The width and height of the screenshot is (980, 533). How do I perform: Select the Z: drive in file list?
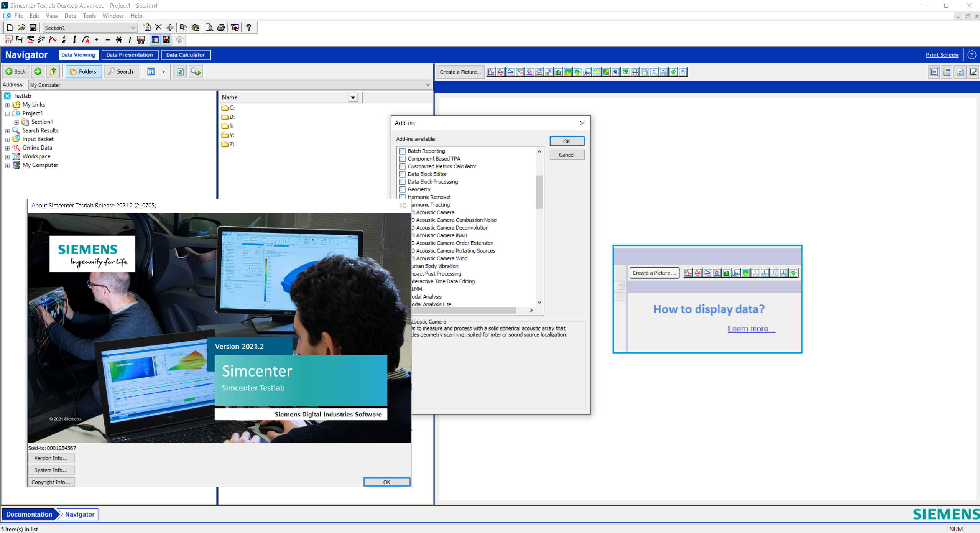(228, 145)
